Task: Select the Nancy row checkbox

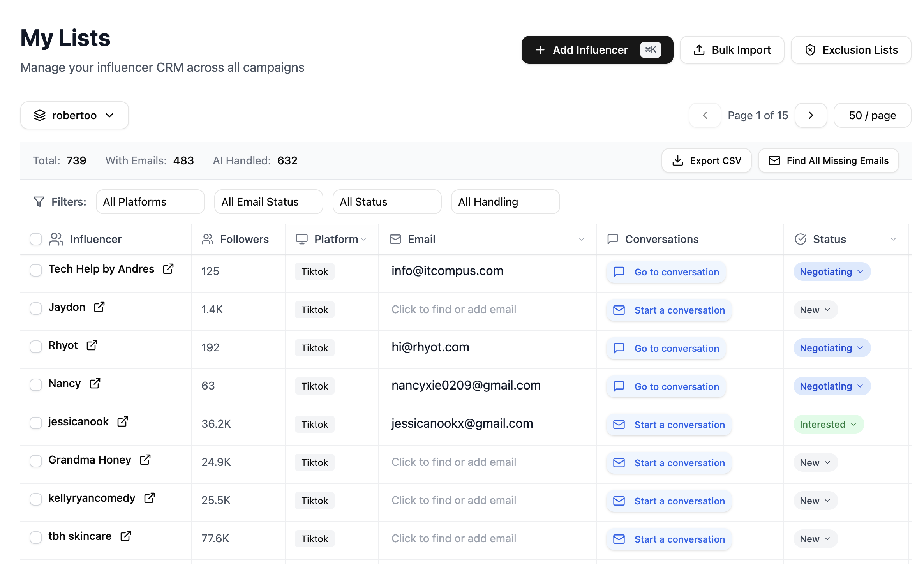Action: [35, 384]
